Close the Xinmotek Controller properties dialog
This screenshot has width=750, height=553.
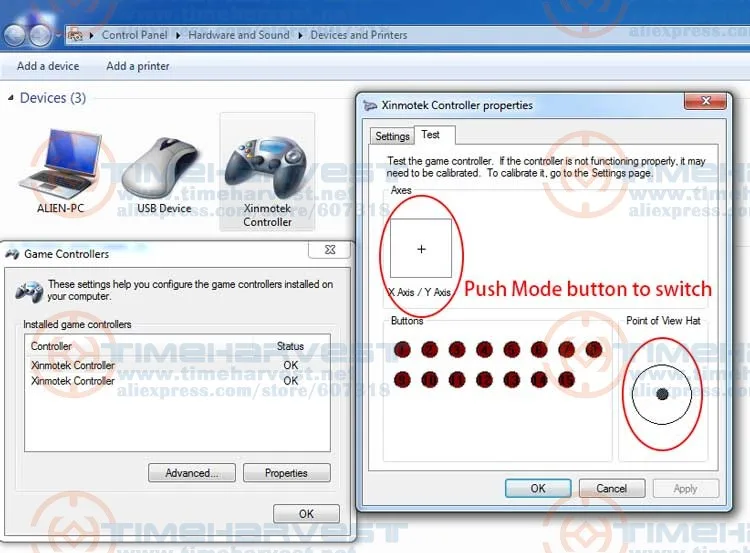[706, 100]
